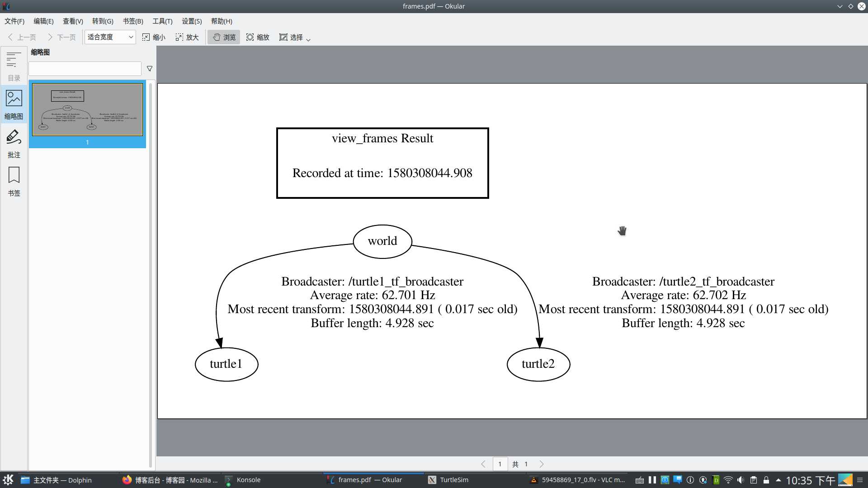This screenshot has height=488, width=868.
Task: Open the 适合宽度 zoom level combo box
Action: click(110, 37)
